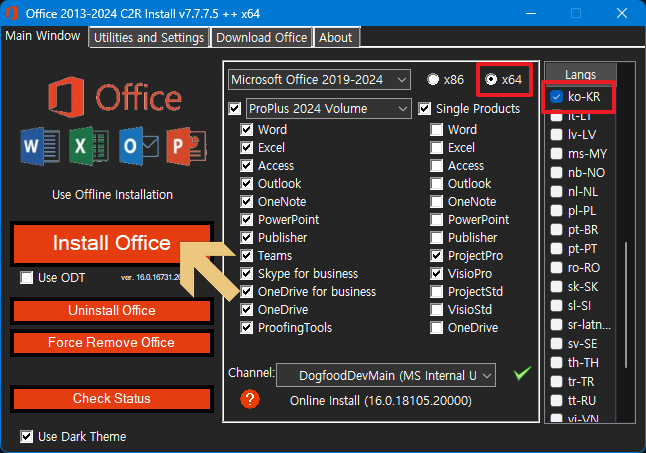Click the Online Install version text
The image size is (646, 453).
(x=381, y=401)
